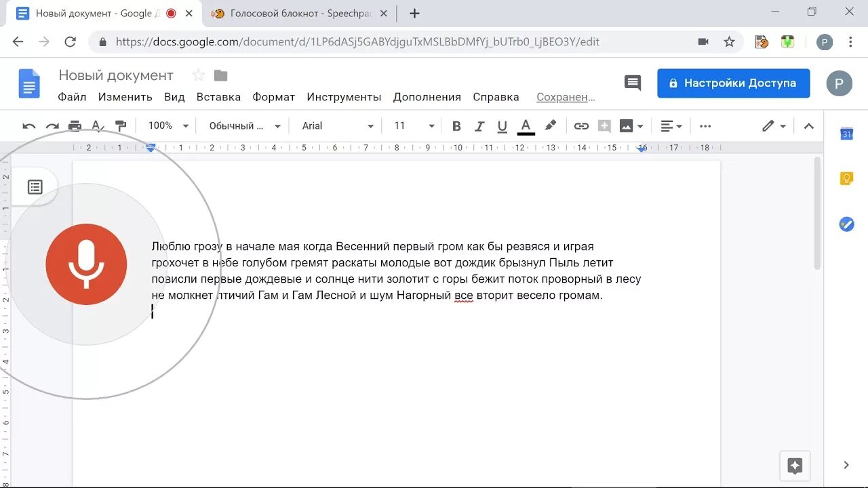Open the account avatar P in Docs
Screen dimensions: 868x488
(x=839, y=83)
